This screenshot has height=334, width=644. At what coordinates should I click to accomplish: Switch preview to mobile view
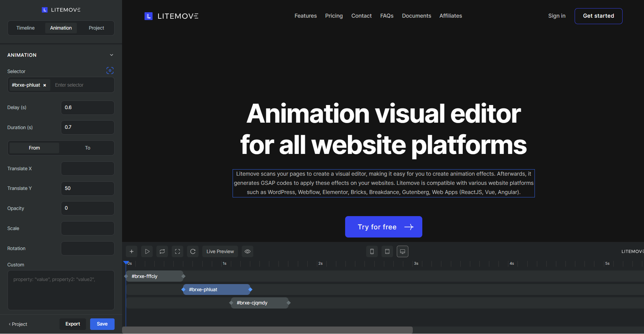pos(372,251)
